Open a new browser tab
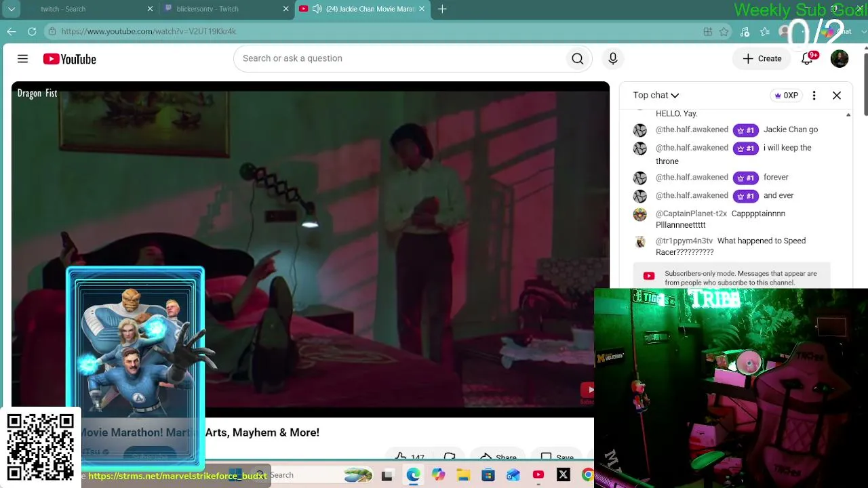 442,9
